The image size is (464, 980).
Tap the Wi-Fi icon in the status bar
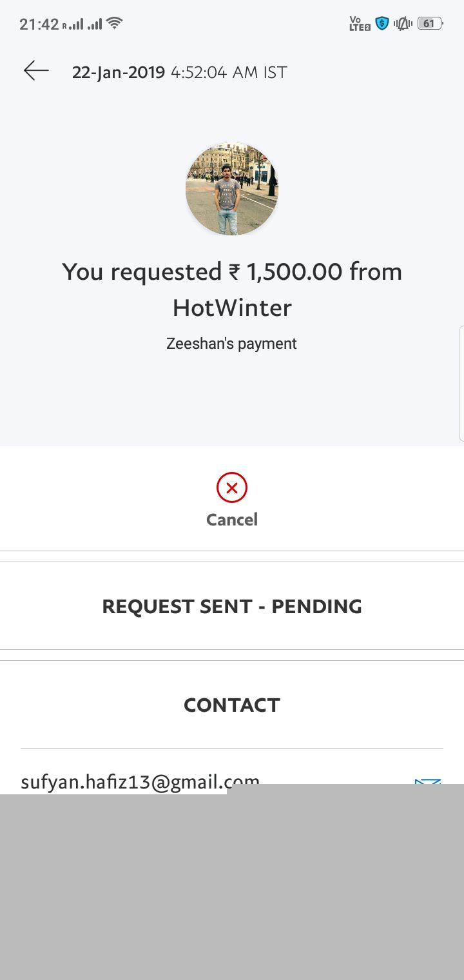coord(115,24)
